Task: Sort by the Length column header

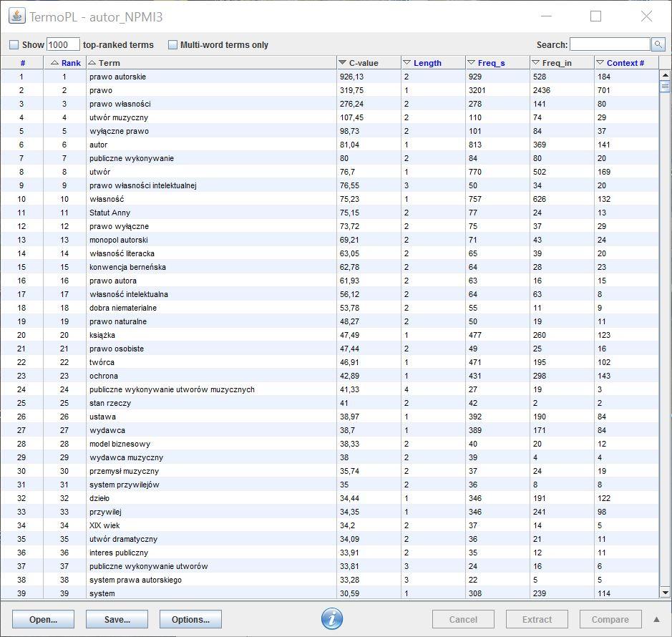Action: [433, 63]
